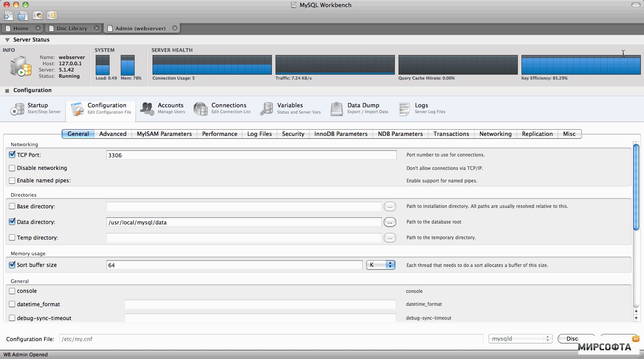This screenshot has width=644, height=359.
Task: Browse for Temp directory path
Action: [x=390, y=238]
